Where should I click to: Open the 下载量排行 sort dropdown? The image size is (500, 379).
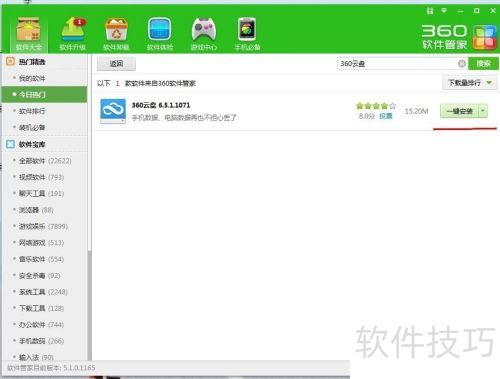click(x=469, y=83)
